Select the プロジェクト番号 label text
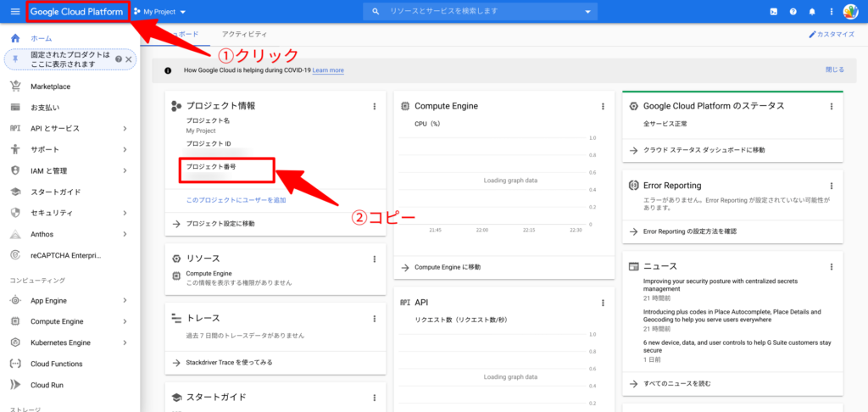 click(211, 166)
